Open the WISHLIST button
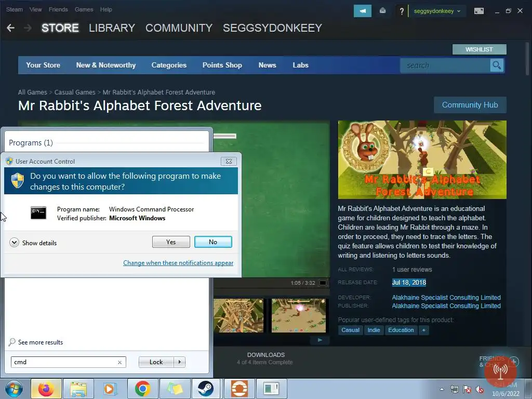The image size is (532, 399). (479, 49)
